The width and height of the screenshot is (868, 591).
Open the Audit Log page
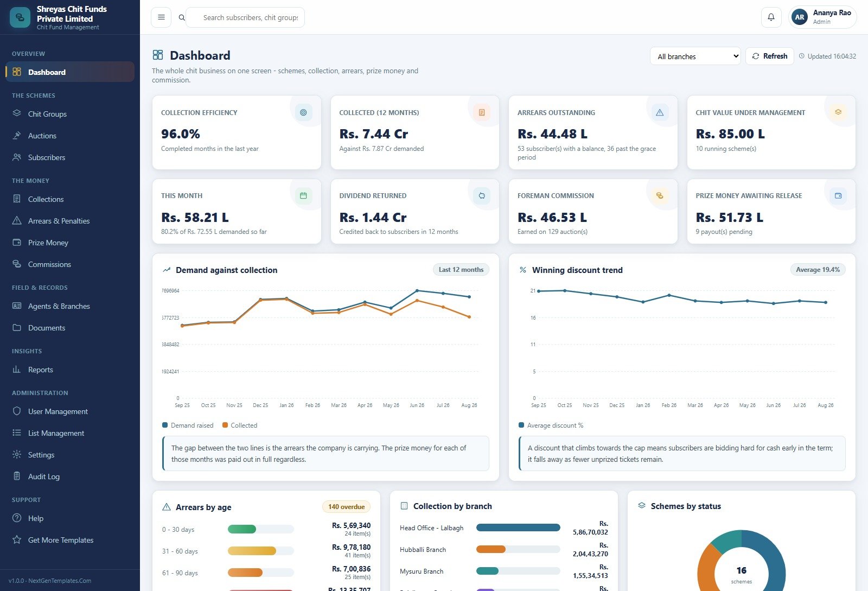tap(70, 476)
